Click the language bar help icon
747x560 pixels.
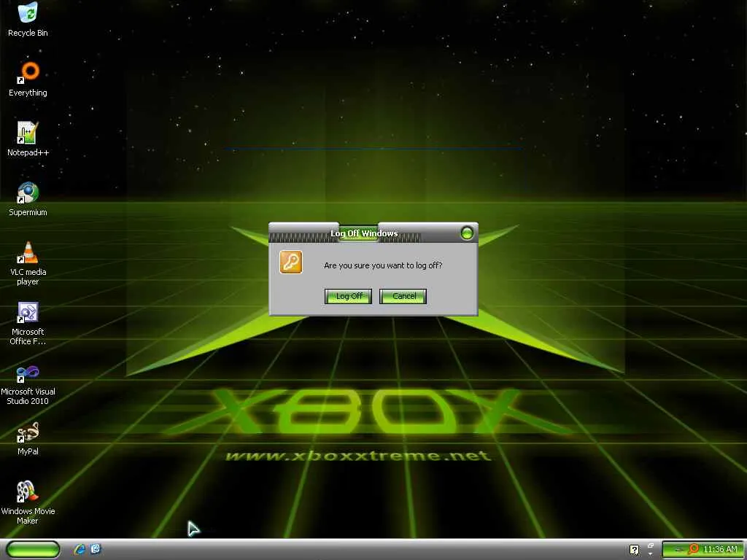click(x=634, y=550)
